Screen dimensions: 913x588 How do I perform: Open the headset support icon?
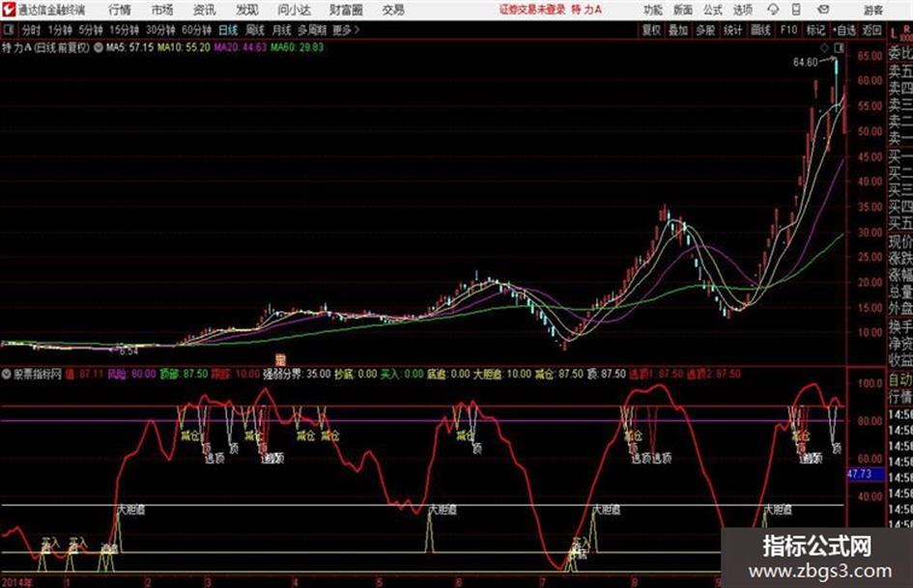click(x=773, y=10)
